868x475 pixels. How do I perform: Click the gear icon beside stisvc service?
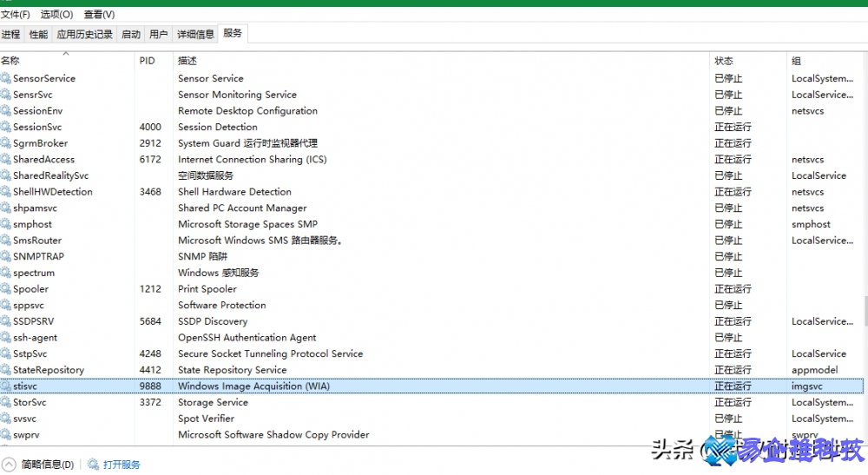[6, 386]
